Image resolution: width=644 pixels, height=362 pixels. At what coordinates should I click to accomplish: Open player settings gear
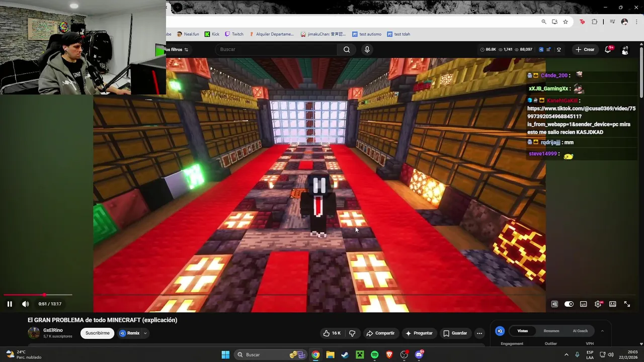(598, 304)
